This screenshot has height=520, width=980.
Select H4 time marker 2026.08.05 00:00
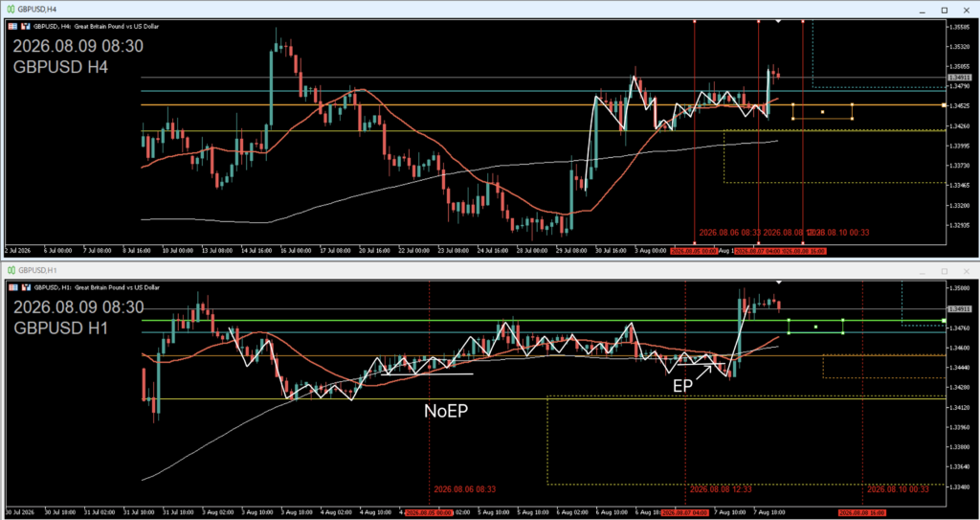(693, 251)
